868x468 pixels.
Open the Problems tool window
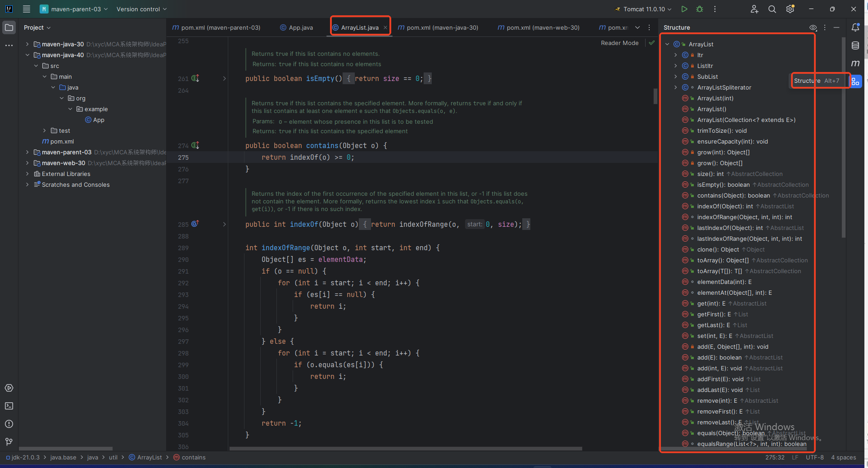click(9, 424)
